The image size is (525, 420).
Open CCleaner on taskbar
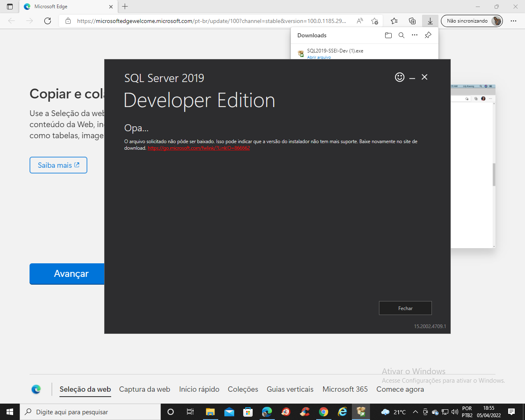point(305,412)
